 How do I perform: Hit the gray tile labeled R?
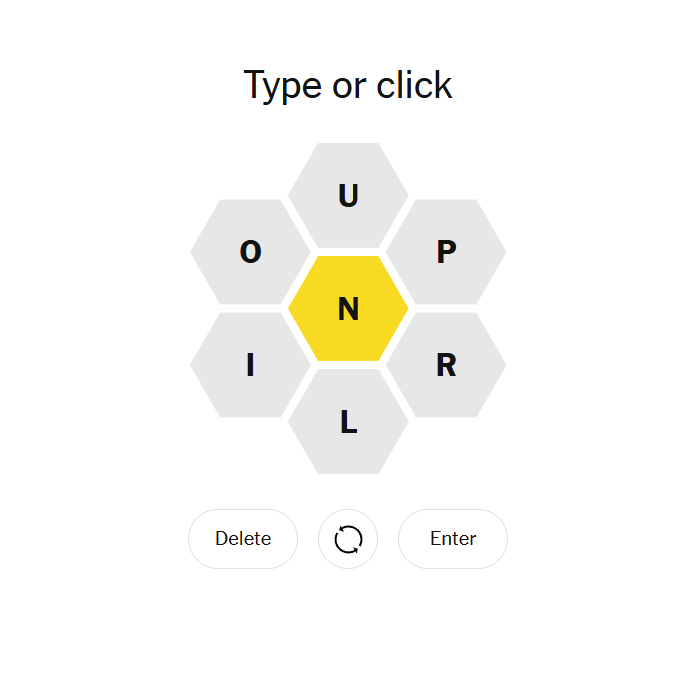[x=446, y=366]
